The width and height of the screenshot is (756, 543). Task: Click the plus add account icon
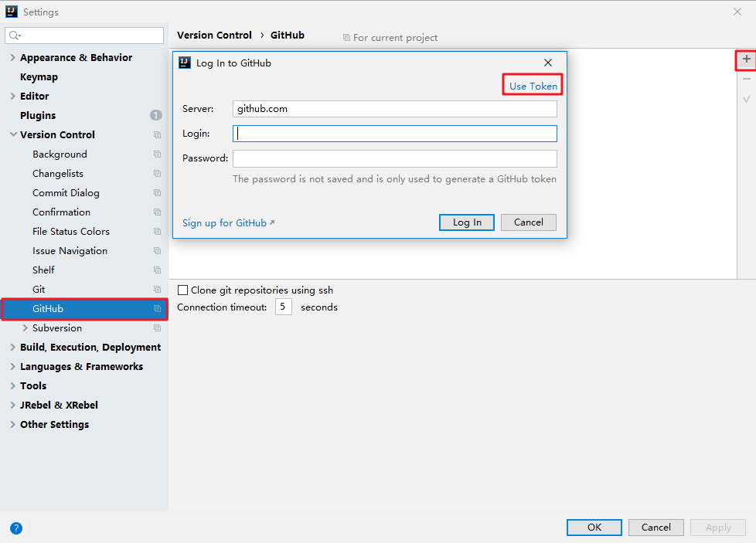pyautogui.click(x=747, y=59)
